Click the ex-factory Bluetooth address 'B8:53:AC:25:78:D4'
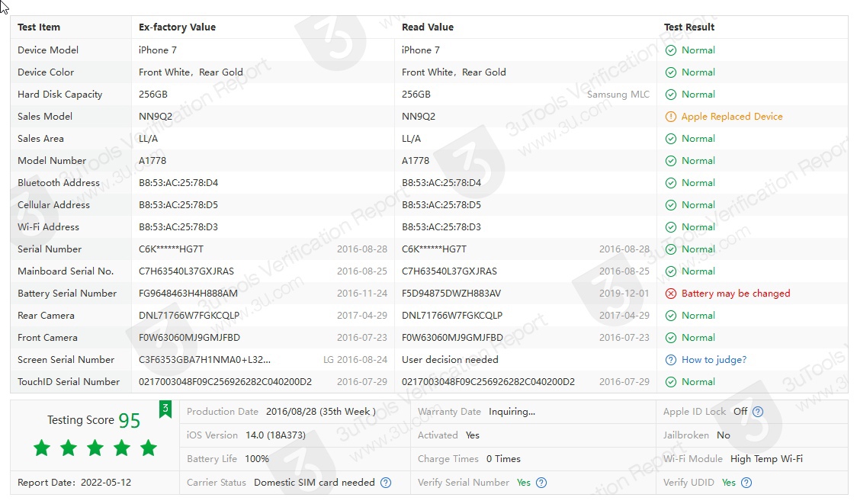This screenshot has height=504, width=857. point(178,183)
